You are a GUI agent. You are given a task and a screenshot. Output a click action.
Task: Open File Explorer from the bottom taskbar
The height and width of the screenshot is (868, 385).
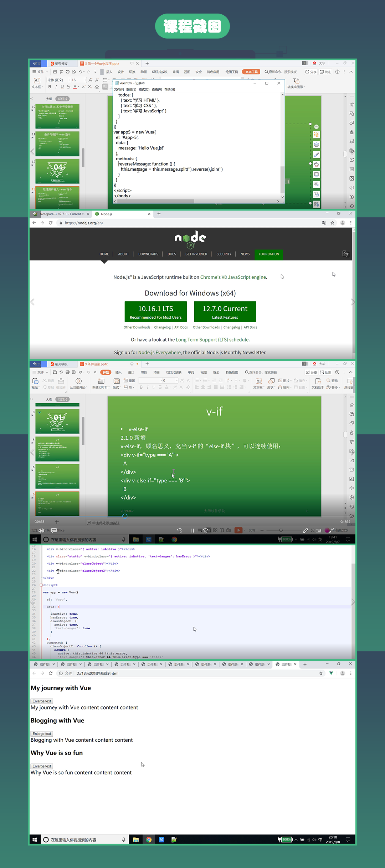pyautogui.click(x=136, y=839)
